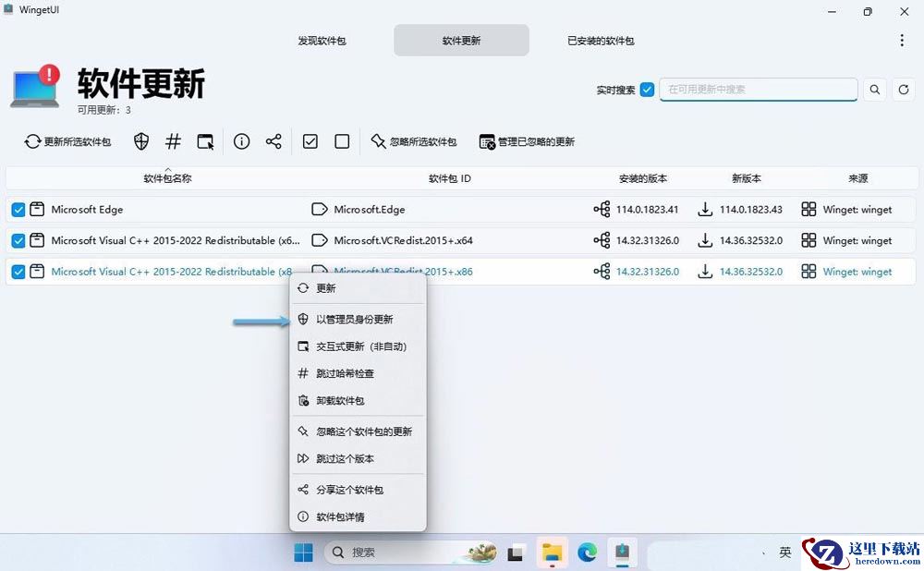Click download icon beside 114.0.1823.43

(x=705, y=209)
